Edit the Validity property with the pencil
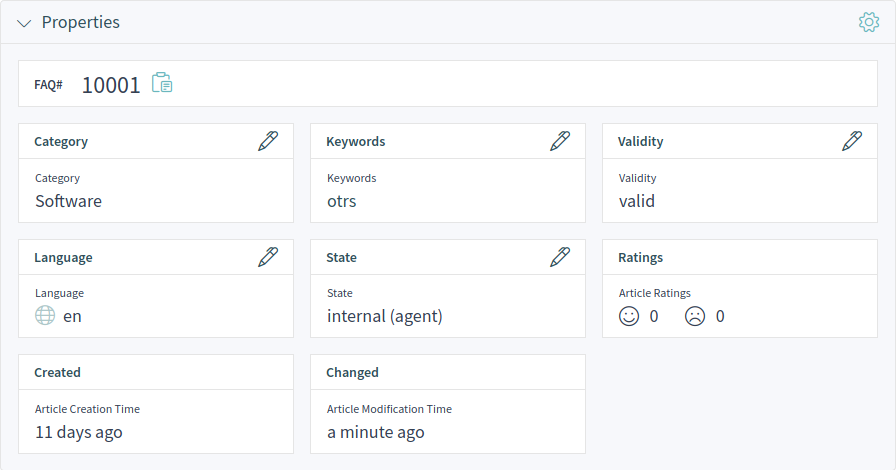This screenshot has width=896, height=470. [852, 141]
